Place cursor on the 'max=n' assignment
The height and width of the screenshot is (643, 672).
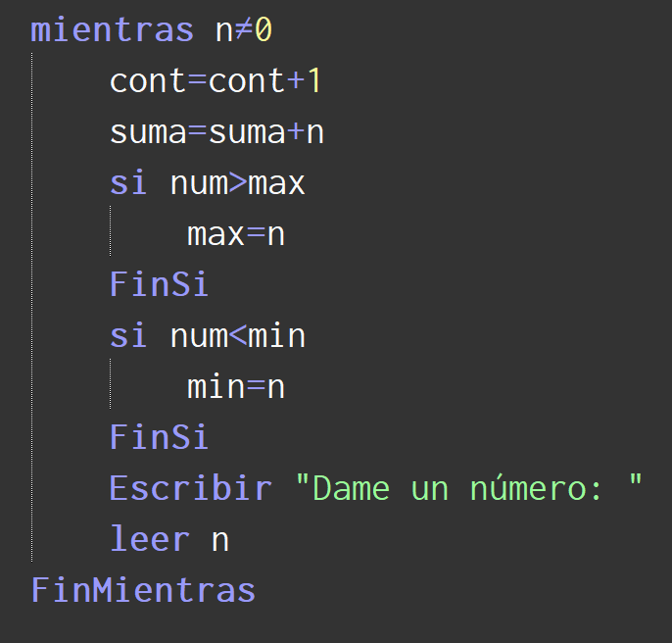[x=235, y=234]
